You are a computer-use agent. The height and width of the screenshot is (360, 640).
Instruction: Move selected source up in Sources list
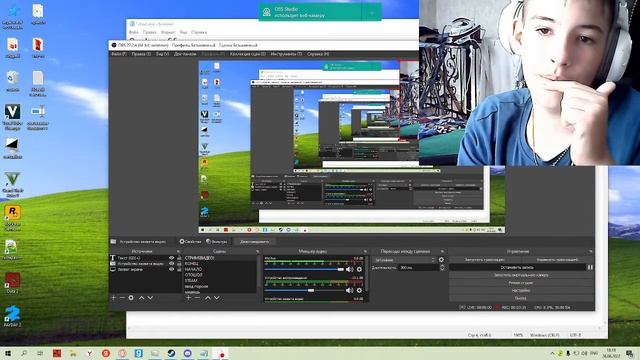pos(141,298)
